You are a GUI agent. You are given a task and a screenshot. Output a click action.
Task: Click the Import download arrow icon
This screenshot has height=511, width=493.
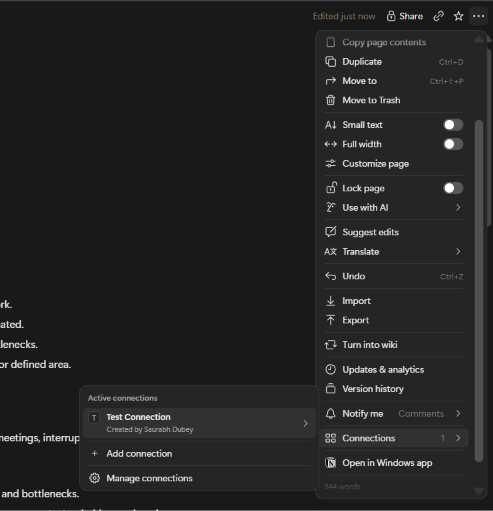[330, 301]
